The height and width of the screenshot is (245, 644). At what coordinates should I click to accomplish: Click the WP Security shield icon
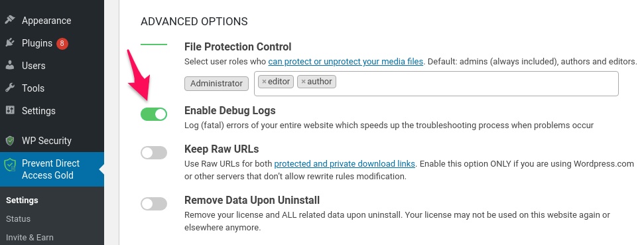pyautogui.click(x=10, y=141)
